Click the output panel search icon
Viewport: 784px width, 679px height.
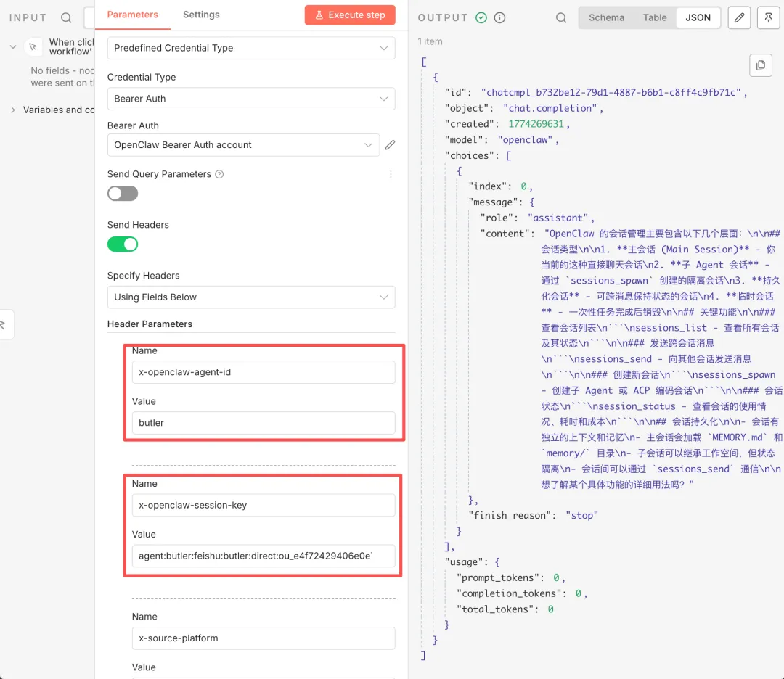(561, 17)
